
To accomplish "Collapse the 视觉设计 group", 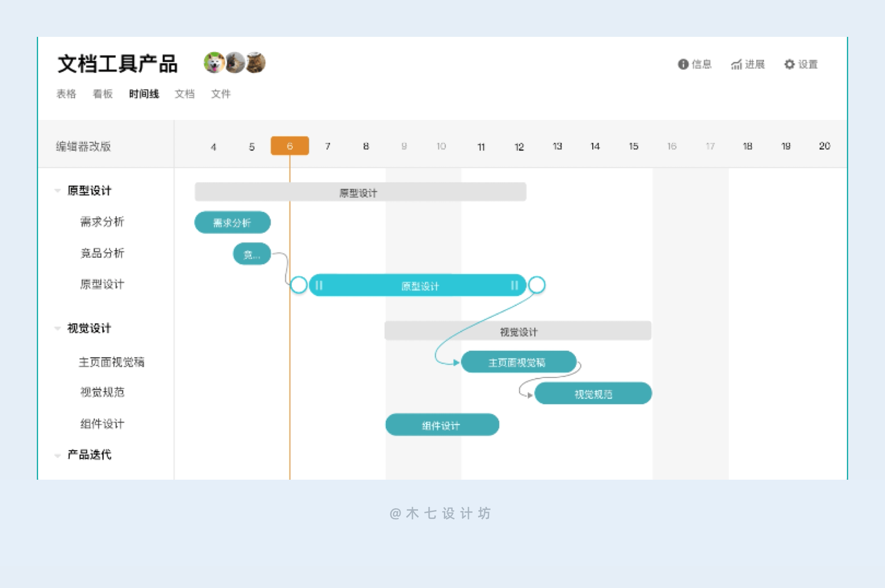I will point(58,328).
